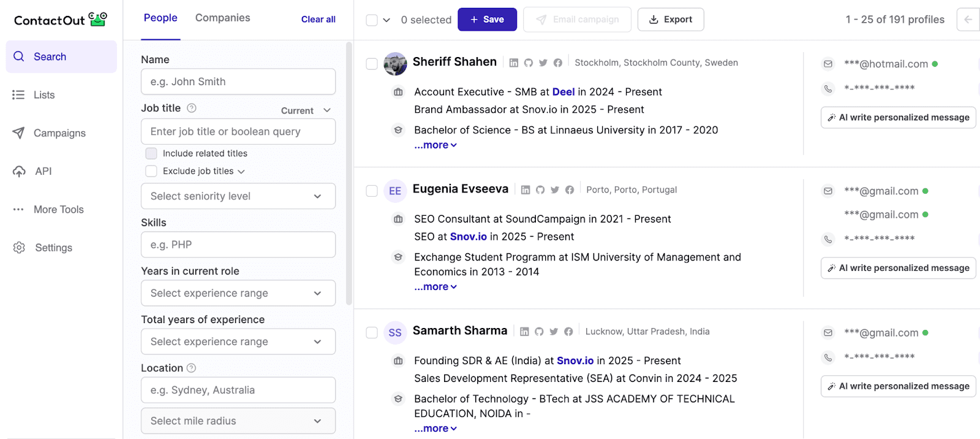The height and width of the screenshot is (439, 980).
Task: Click the Location help icon
Action: click(x=191, y=368)
